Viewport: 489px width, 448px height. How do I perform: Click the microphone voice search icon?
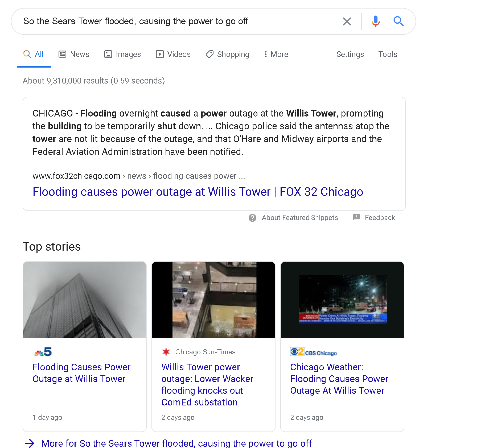(375, 21)
